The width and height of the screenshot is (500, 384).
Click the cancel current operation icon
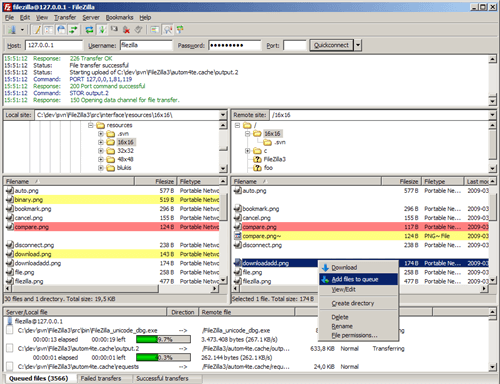click(x=114, y=30)
